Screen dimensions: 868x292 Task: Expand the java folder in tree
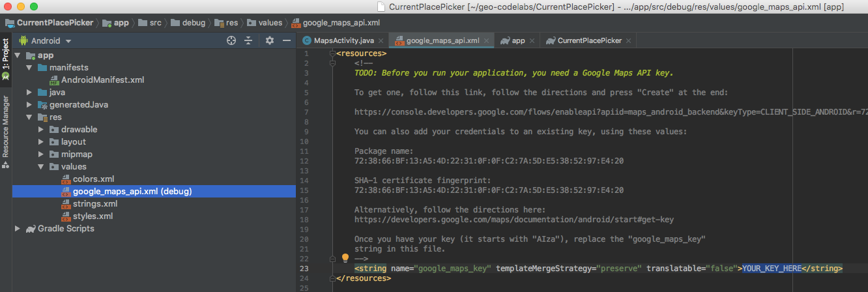(x=29, y=93)
